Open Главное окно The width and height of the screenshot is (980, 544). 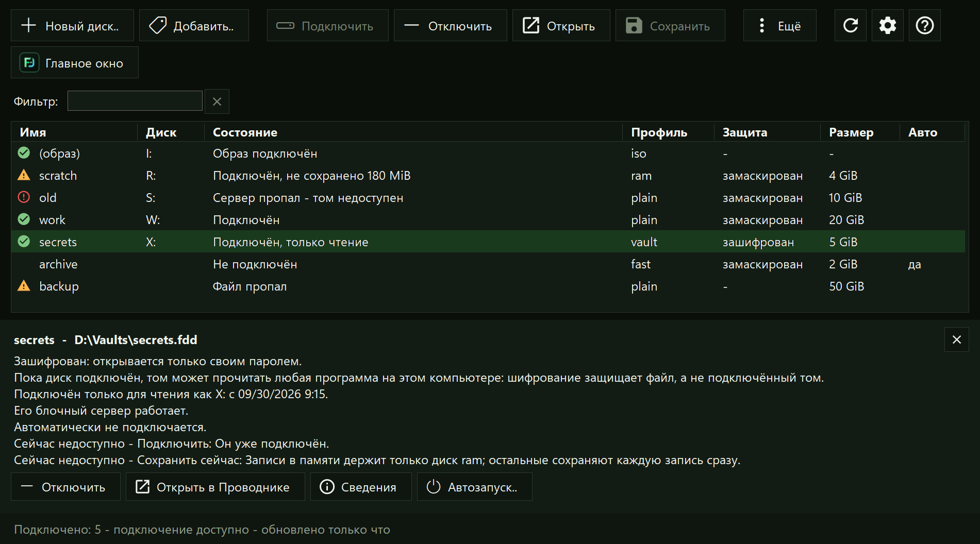[75, 63]
